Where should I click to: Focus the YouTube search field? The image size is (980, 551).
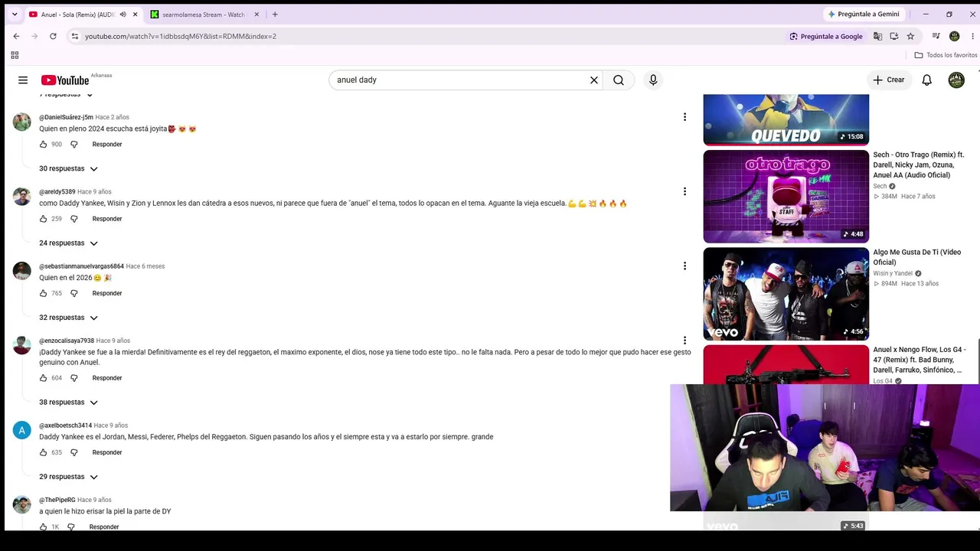pyautogui.click(x=459, y=80)
